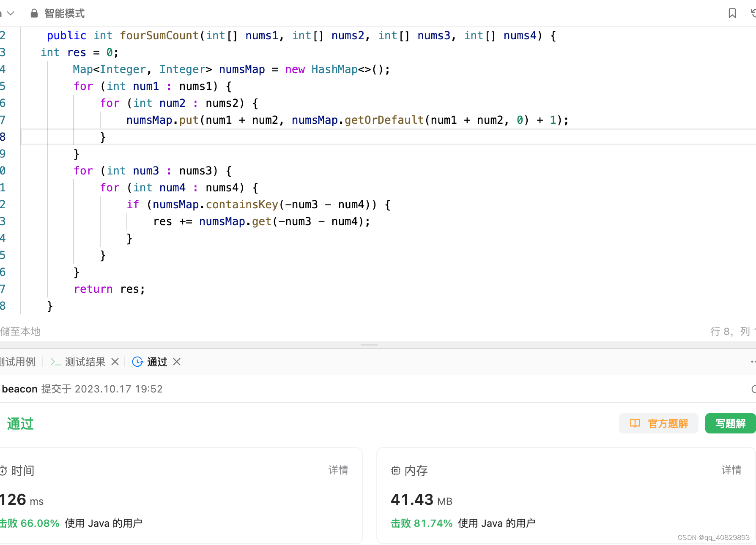Select the 通过 submission tab
Viewport: 756px width, 545px height.
pyautogui.click(x=157, y=362)
